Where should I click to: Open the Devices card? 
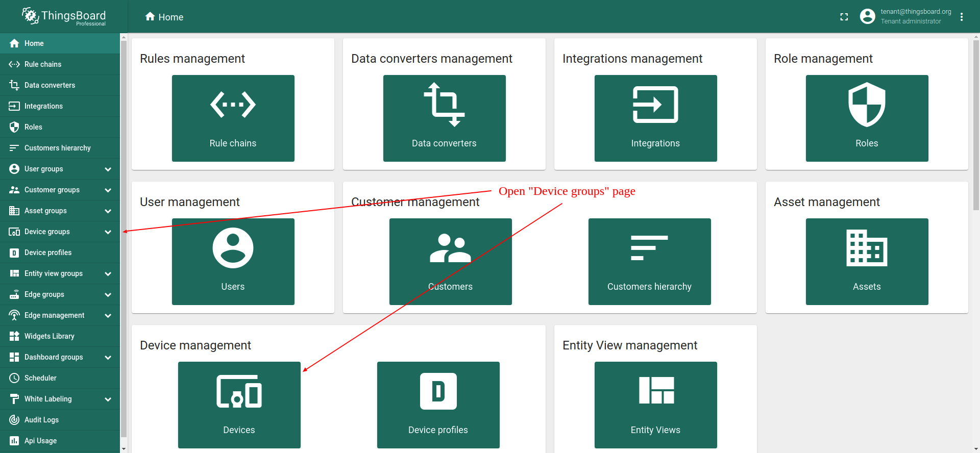pos(239,405)
